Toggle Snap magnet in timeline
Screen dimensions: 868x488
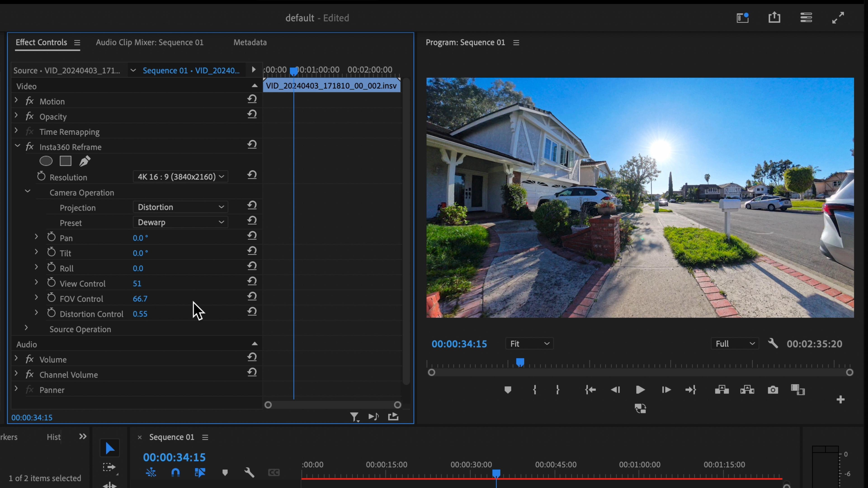(x=175, y=472)
